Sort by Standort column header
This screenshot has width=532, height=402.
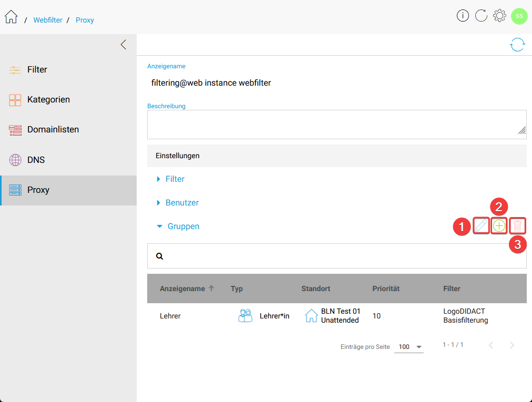point(316,288)
